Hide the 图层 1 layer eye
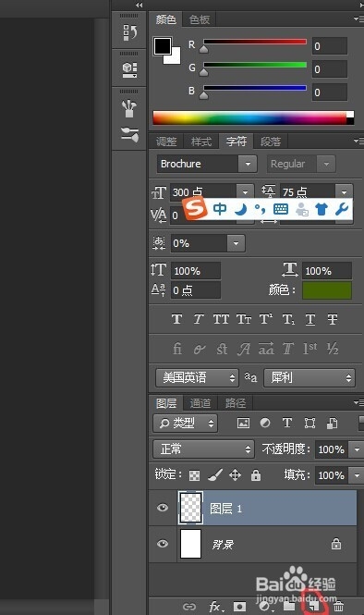364x615 pixels. 163,508
